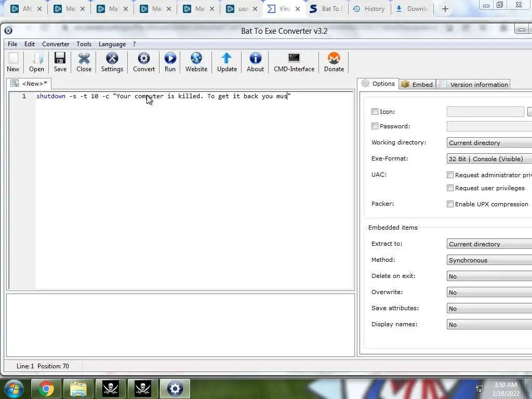Open the File menu
532x399 pixels.
point(12,44)
